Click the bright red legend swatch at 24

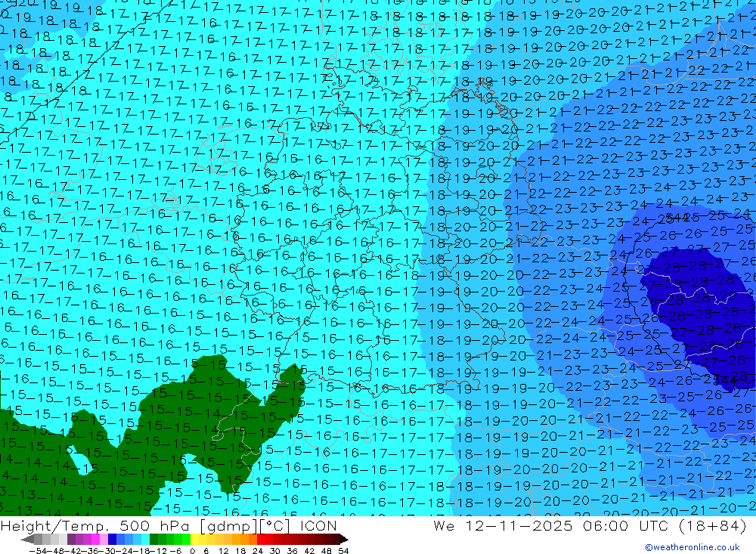click(x=261, y=539)
